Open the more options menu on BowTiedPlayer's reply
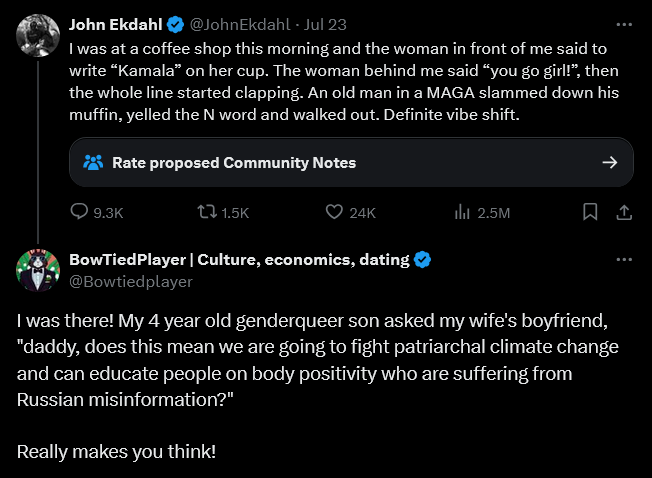 click(624, 259)
